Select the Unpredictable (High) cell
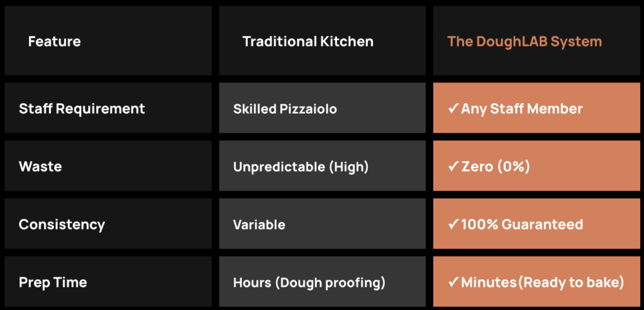The width and height of the screenshot is (644, 310). point(301,167)
